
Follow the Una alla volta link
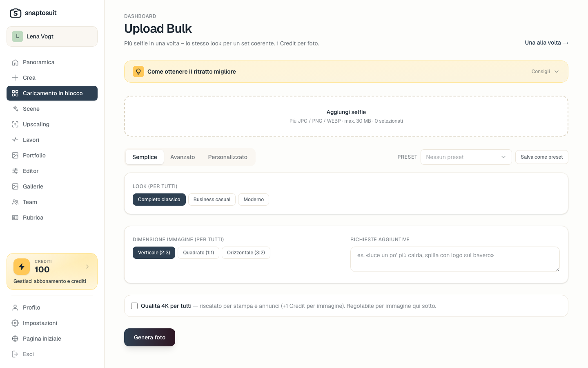(546, 43)
